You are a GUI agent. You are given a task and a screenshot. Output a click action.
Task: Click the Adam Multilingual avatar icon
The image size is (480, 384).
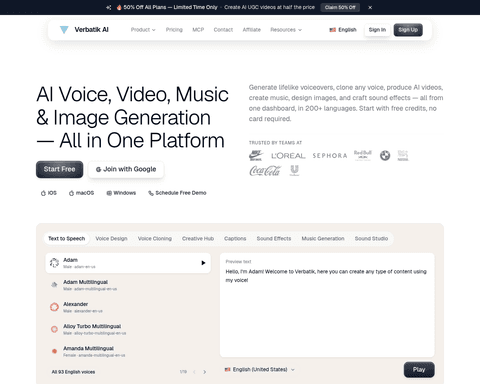point(54,285)
